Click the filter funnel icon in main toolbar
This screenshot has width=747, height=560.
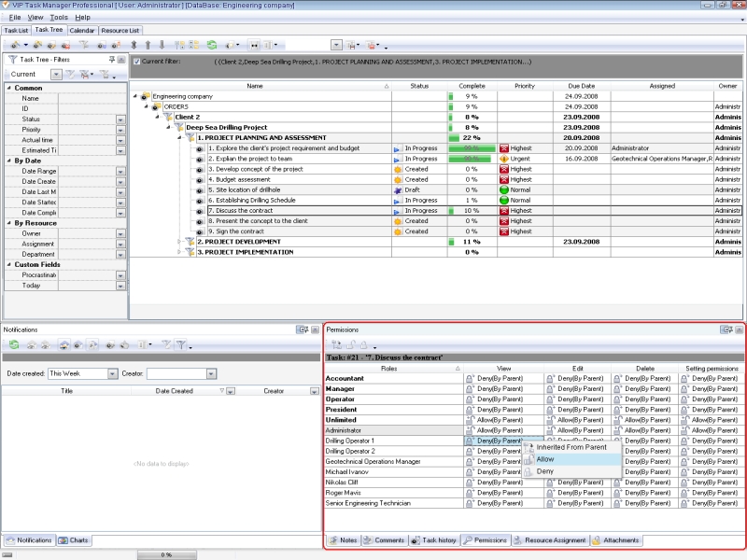point(84,45)
